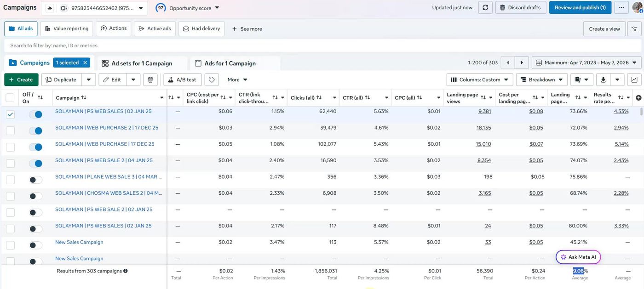Expand the Opportunity score dropdown
Screen dimensions: 644x289
(x=217, y=8)
